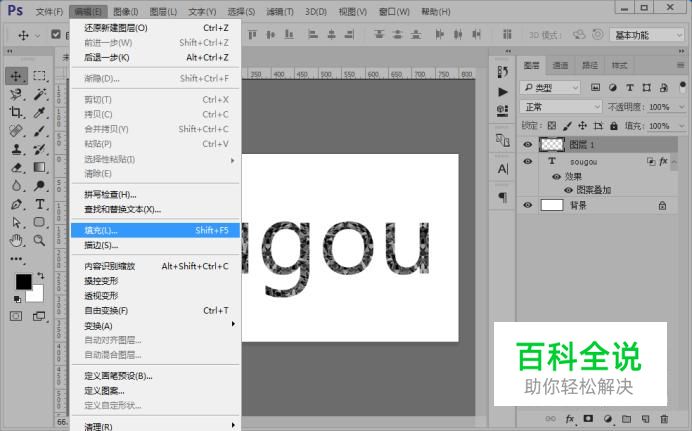692x431 pixels.
Task: Open the 类型 layer filter dropdown
Action: click(x=549, y=88)
